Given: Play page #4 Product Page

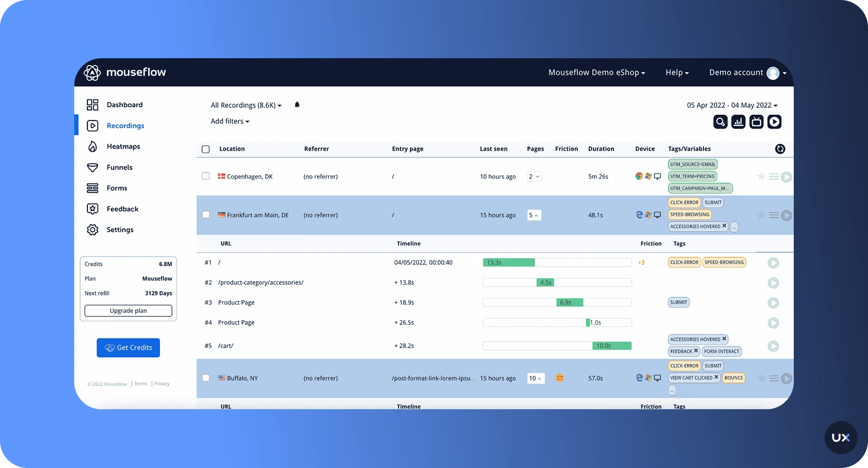Looking at the screenshot, I should coord(773,323).
